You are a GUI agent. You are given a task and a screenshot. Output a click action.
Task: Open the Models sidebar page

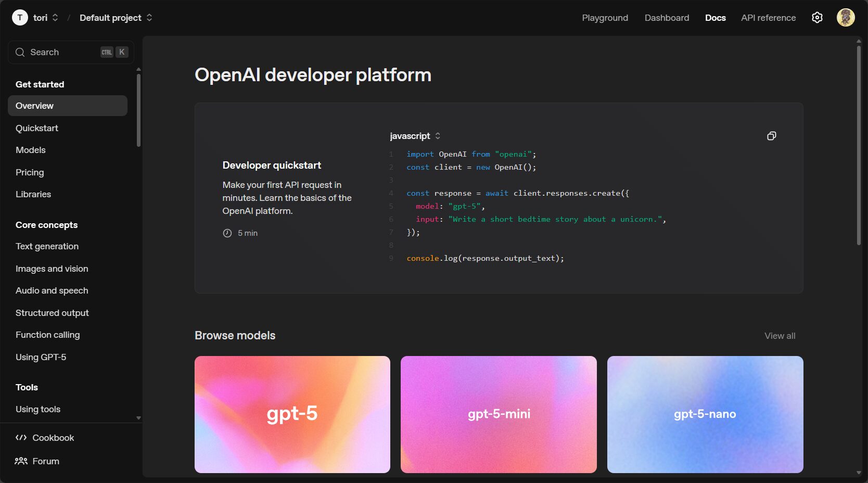point(31,150)
